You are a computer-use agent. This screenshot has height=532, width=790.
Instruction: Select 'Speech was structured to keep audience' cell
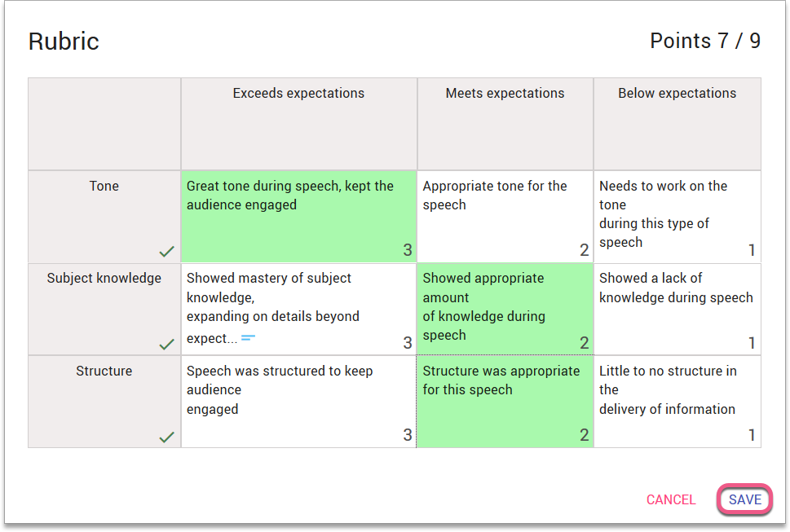[298, 402]
